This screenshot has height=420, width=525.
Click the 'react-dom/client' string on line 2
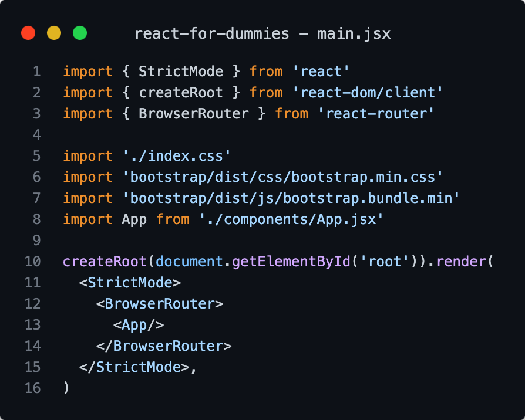pyautogui.click(x=367, y=93)
